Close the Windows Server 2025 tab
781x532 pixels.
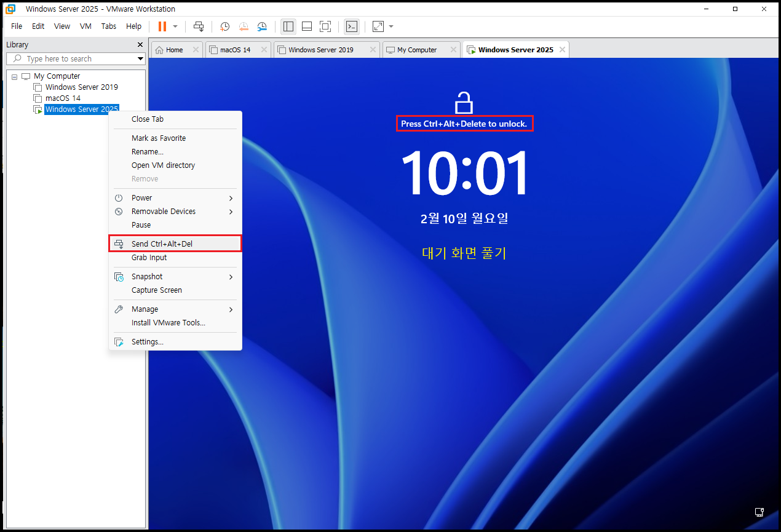(x=562, y=50)
